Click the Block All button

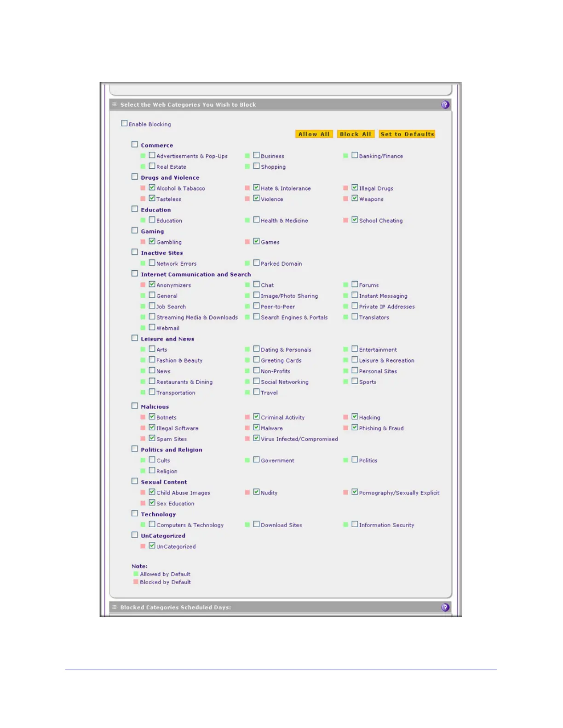click(356, 134)
